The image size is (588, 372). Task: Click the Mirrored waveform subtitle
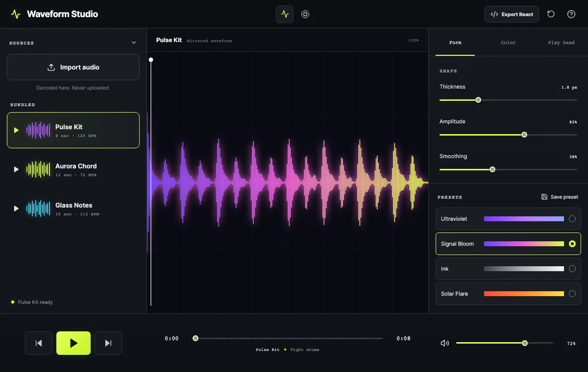(x=209, y=41)
